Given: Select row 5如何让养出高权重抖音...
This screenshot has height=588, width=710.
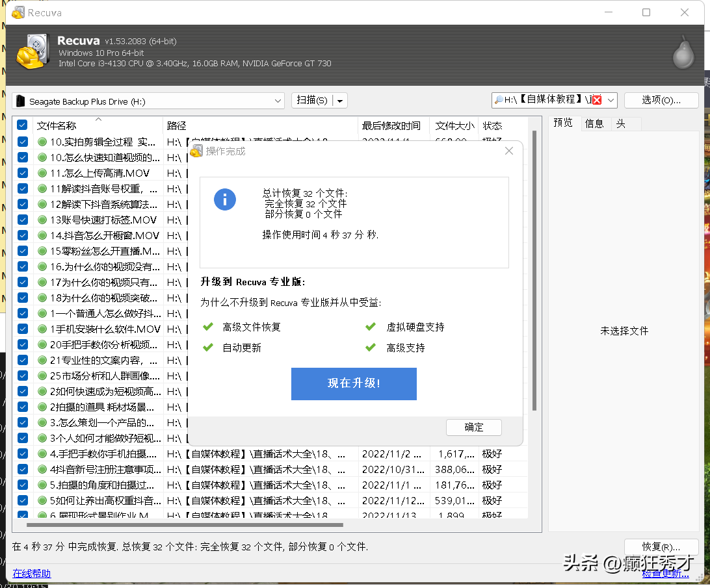Looking at the screenshot, I should [x=104, y=500].
